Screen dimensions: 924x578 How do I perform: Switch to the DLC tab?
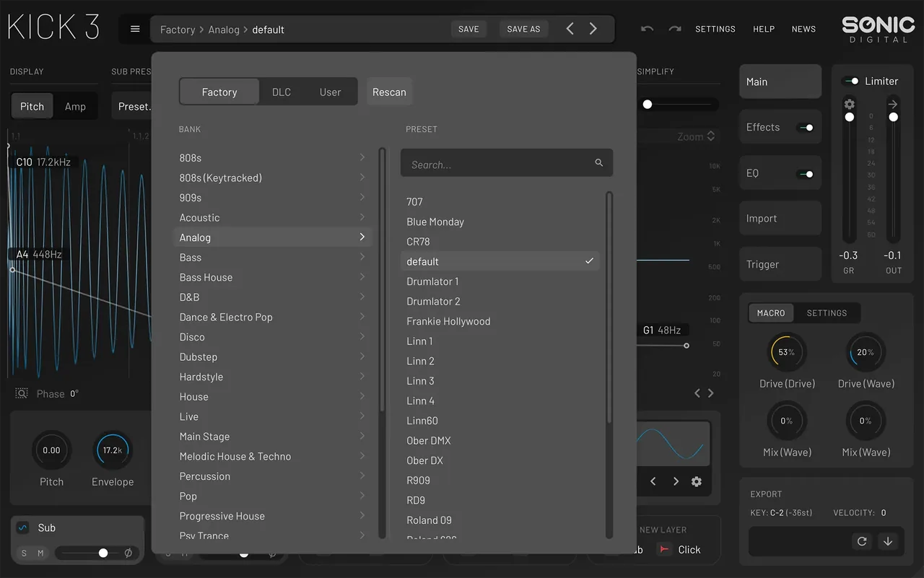point(282,92)
